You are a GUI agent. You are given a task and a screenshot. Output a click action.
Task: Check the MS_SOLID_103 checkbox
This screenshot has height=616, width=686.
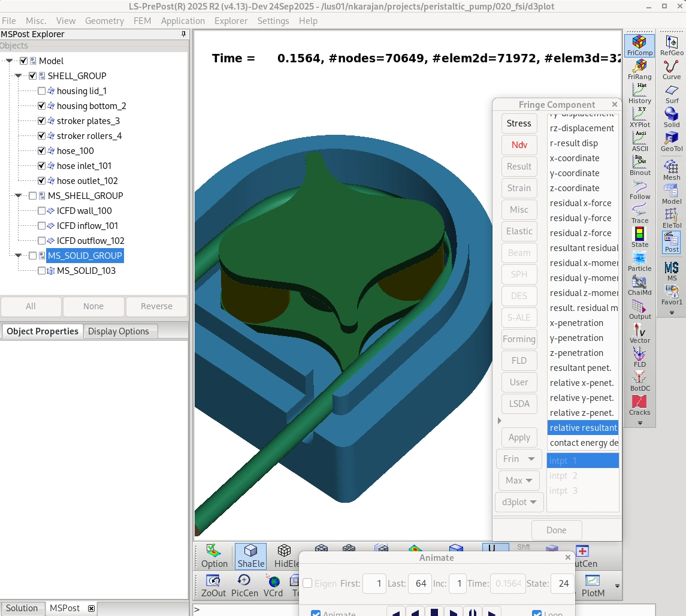41,271
